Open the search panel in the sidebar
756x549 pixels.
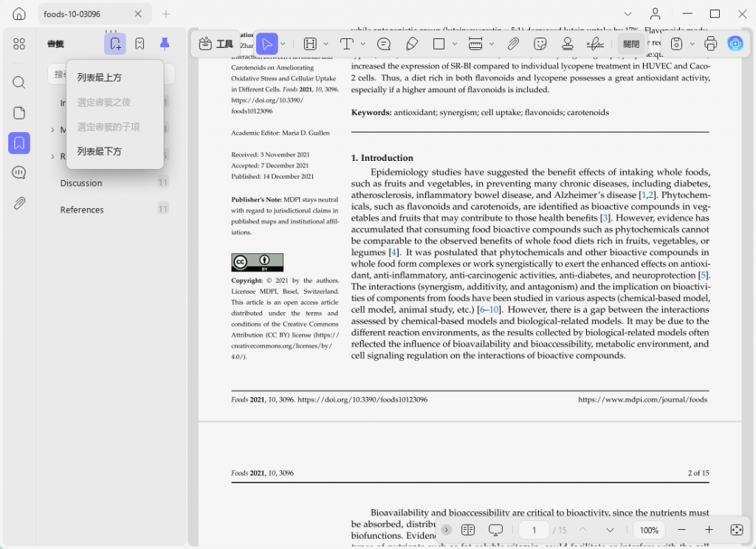[19, 82]
